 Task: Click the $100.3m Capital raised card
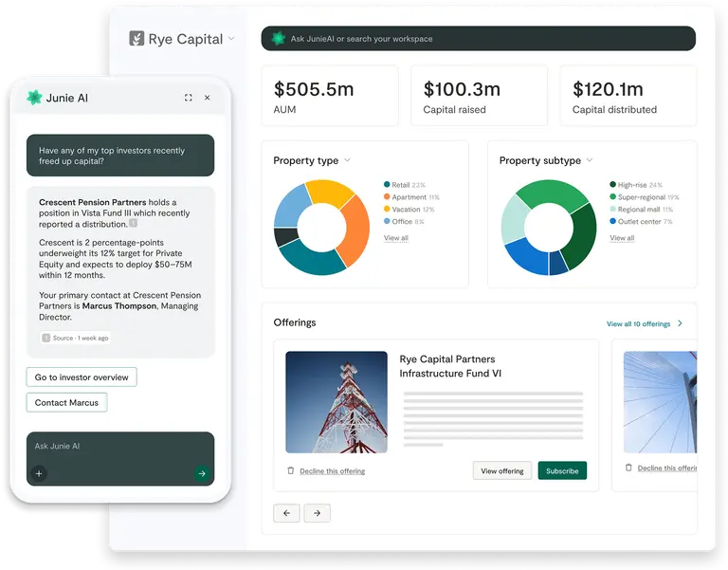pyautogui.click(x=479, y=96)
